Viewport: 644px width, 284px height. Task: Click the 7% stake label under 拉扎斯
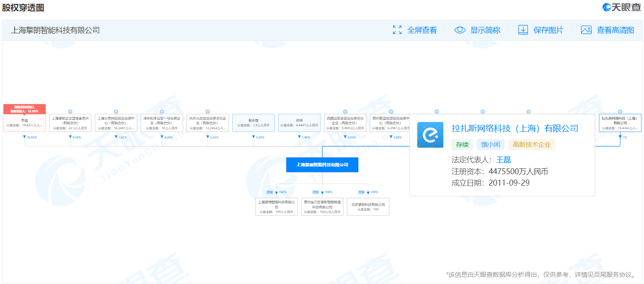click(625, 137)
